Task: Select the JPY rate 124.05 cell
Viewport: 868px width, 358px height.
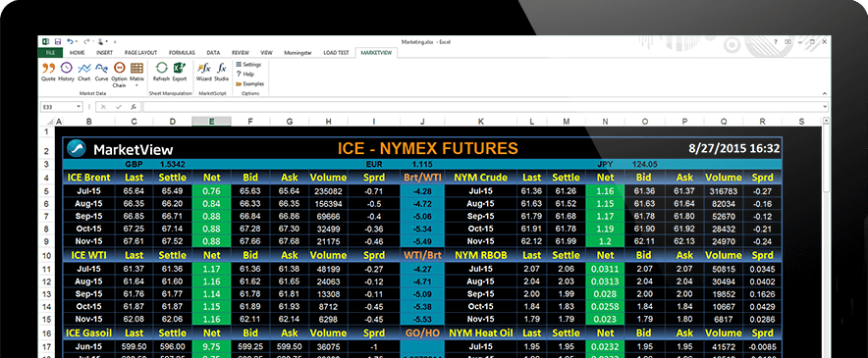Action: (644, 165)
